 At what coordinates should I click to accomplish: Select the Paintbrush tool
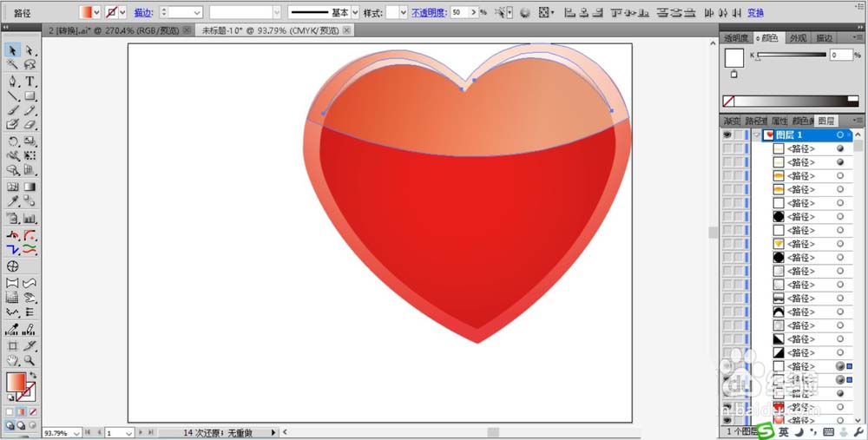pos(12,111)
